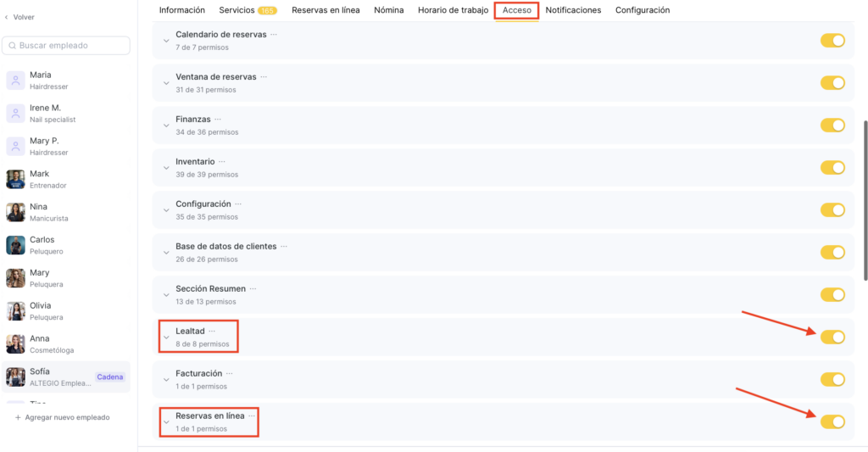Viewport: 868px width, 452px height.
Task: Open the Horario de trabajo tab
Action: pos(453,10)
